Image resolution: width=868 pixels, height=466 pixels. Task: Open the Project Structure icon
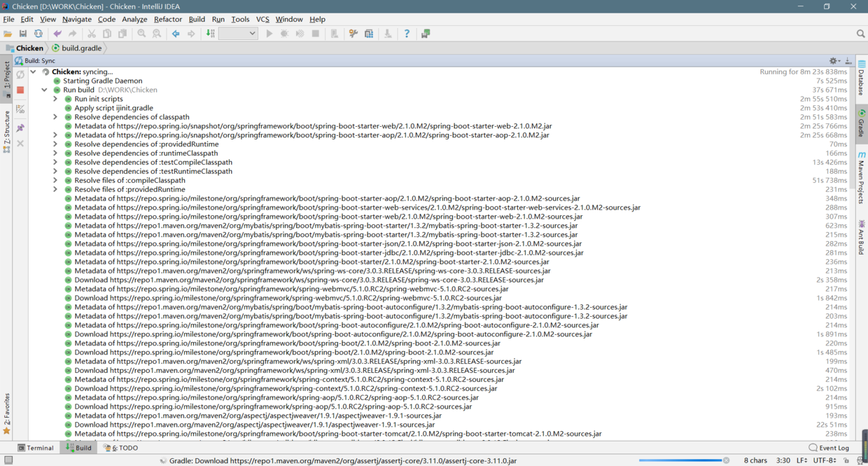(x=369, y=34)
